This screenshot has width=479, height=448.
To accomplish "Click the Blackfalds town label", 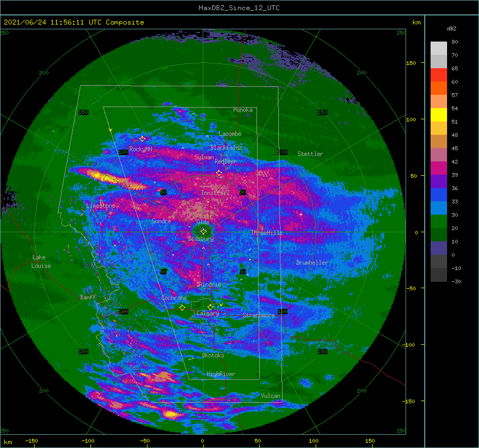I will coord(226,148).
